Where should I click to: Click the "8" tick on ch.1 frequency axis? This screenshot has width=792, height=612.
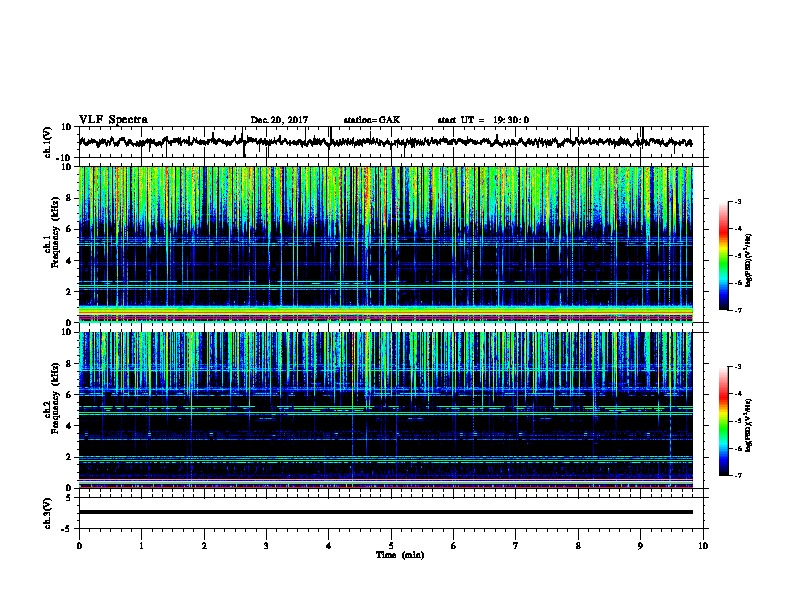click(x=70, y=198)
